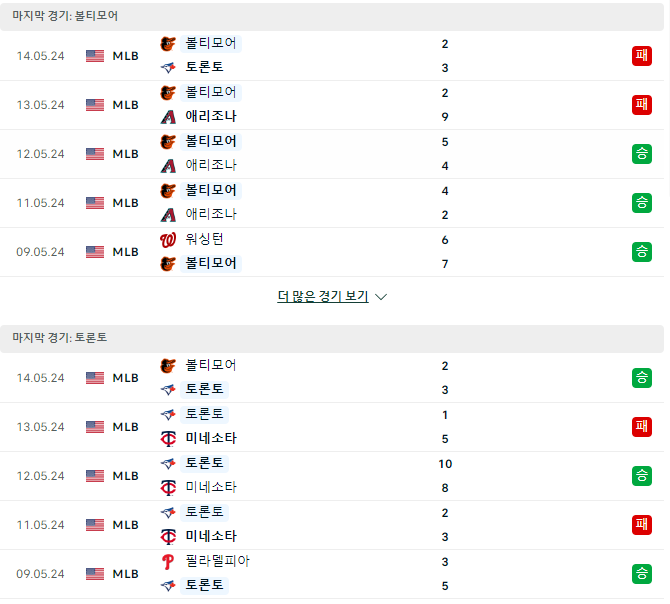
Task: Click 마지막 경기: 볼티모어 section header
Action: pos(332,16)
